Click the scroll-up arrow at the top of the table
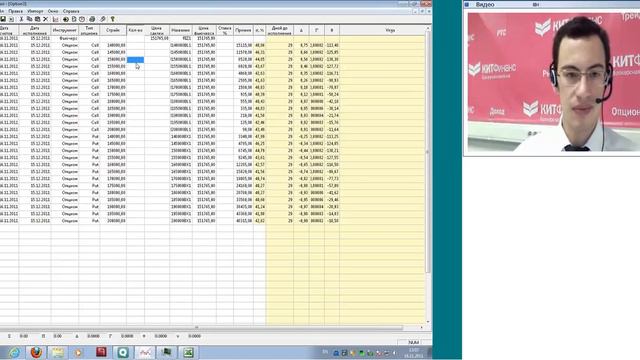Screen dimensions: 640x360 click(428, 28)
